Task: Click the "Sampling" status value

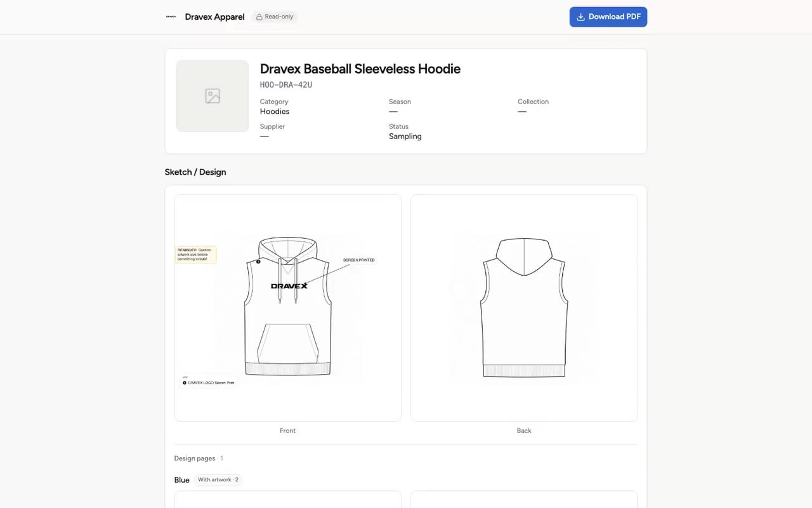Action: pyautogui.click(x=405, y=137)
